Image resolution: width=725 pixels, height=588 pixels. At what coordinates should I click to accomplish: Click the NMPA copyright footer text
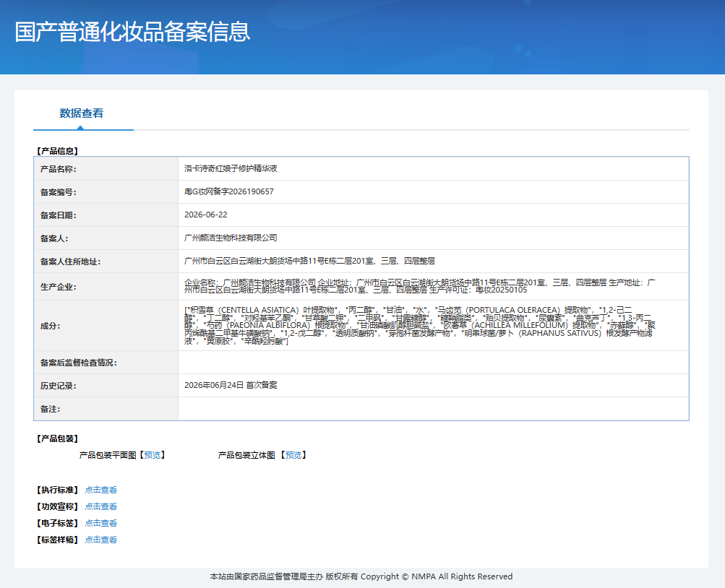pos(361,576)
